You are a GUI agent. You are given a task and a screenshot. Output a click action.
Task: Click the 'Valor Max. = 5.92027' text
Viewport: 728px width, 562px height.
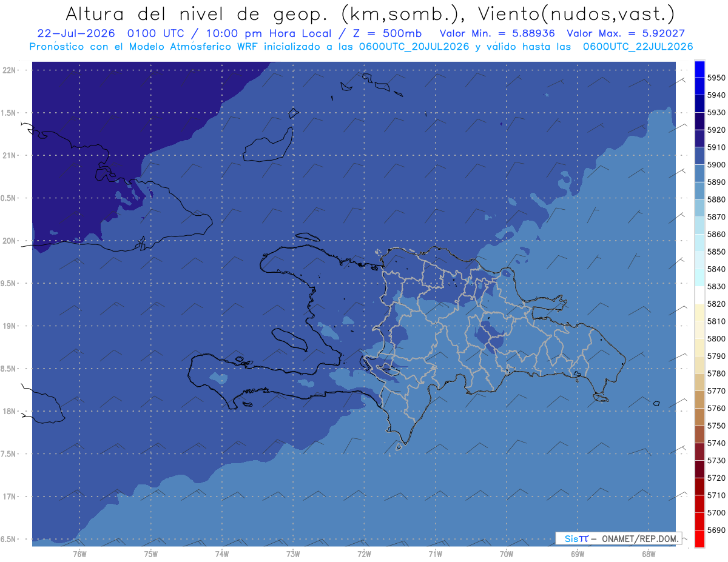point(625,33)
